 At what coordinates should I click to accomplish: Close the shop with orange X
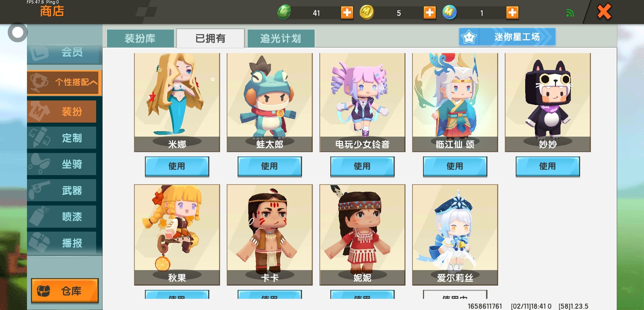tap(604, 12)
